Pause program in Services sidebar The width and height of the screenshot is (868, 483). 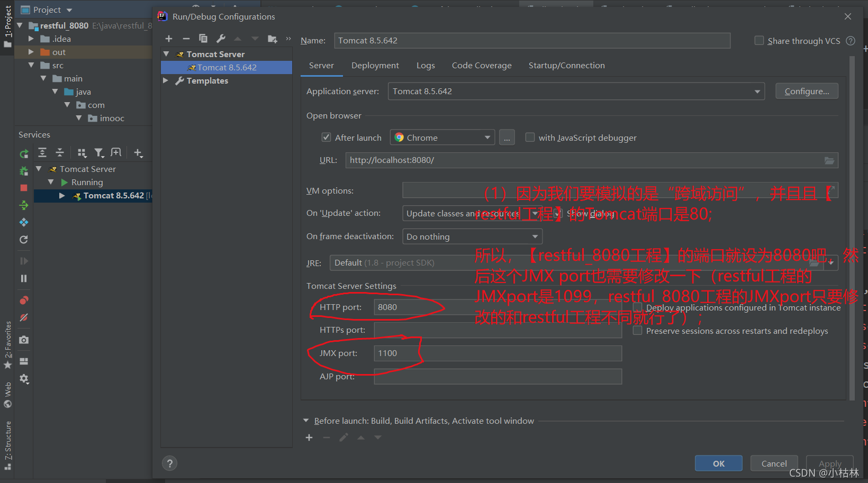[x=24, y=278]
